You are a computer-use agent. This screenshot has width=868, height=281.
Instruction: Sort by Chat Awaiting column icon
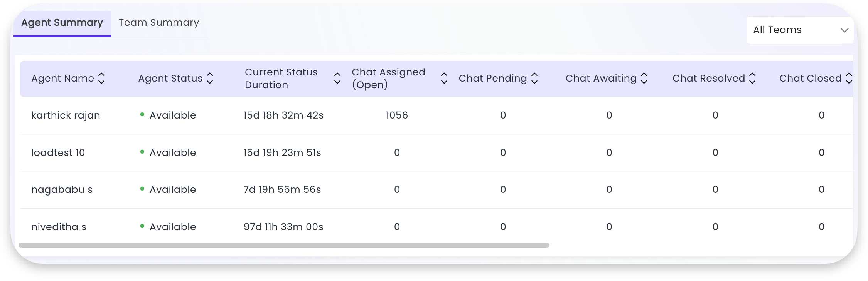point(644,79)
